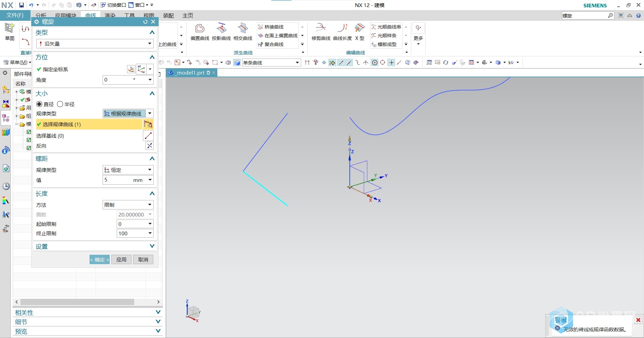Click the command finder search field
Screen dimensions: 644x338
tap(585, 15)
